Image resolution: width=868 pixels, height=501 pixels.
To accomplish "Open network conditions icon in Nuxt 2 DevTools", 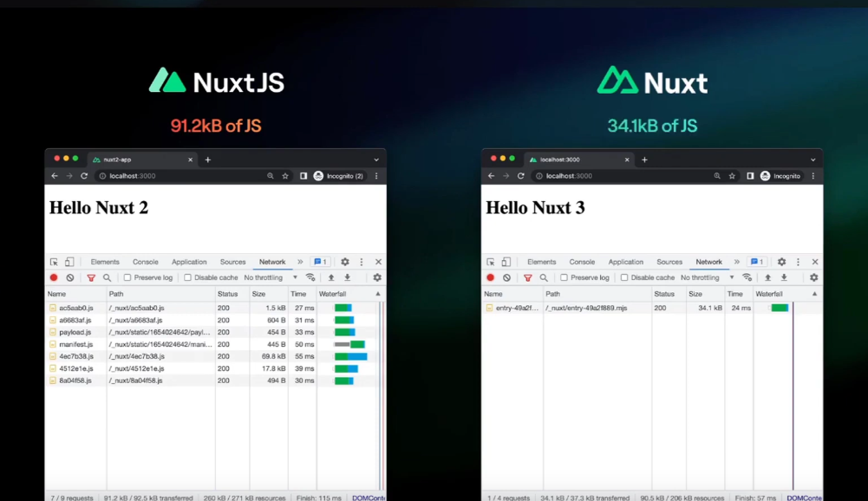I will pyautogui.click(x=310, y=277).
